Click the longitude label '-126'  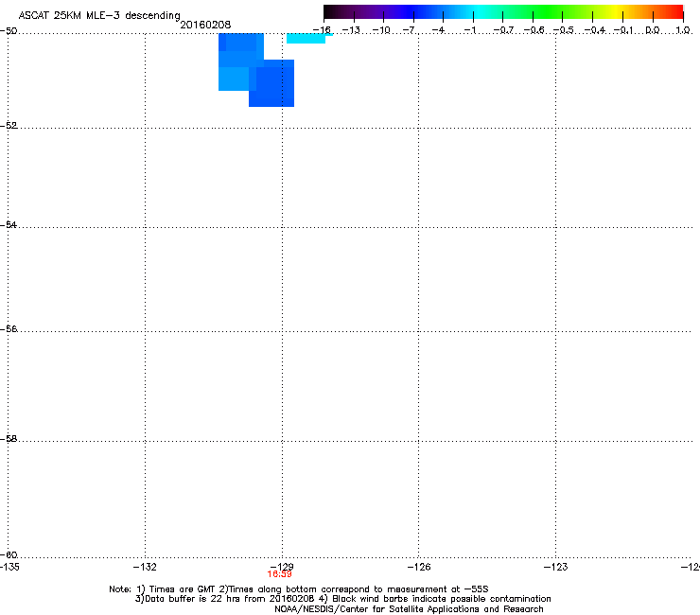(419, 567)
